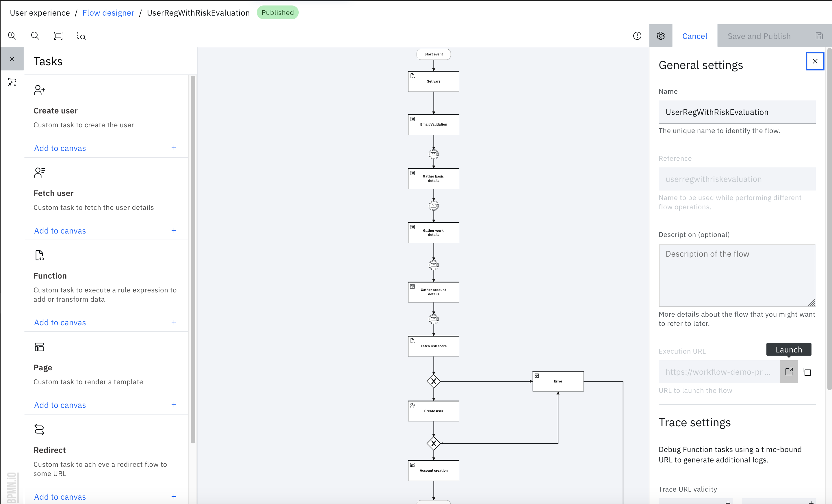Click plus icon beside Page task
The height and width of the screenshot is (504, 832).
(174, 405)
